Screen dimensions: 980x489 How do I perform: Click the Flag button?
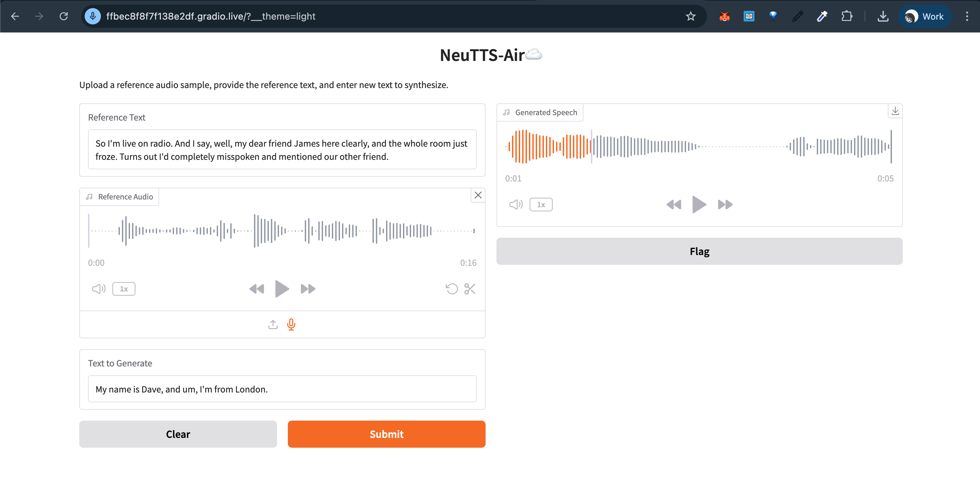pos(699,251)
